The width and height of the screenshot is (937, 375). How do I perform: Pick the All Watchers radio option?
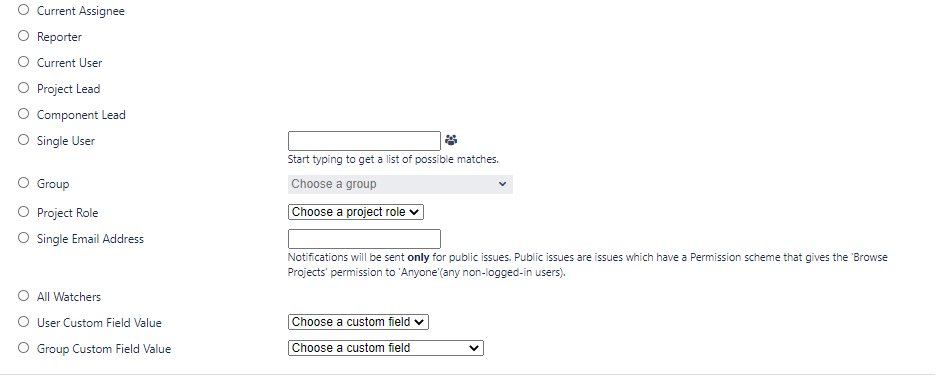[23, 296]
